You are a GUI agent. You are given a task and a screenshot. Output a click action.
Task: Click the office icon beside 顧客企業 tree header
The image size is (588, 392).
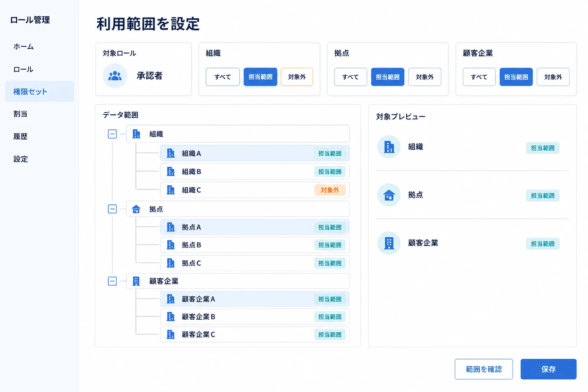(136, 281)
